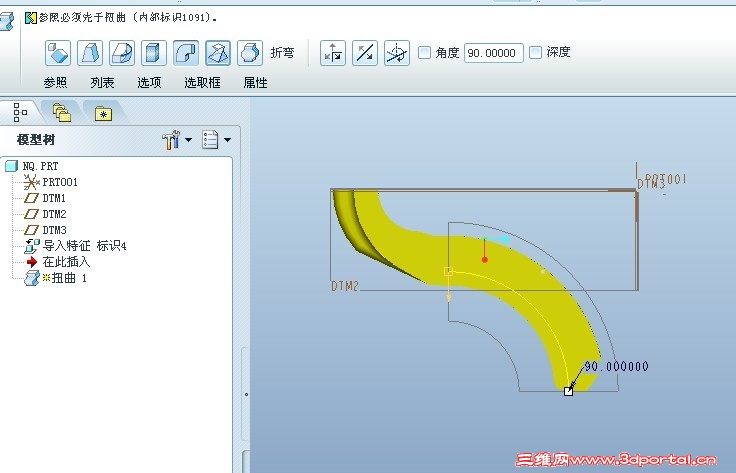The height and width of the screenshot is (473, 736).
Task: Click the reverse axis direction icon
Action: 365,53
